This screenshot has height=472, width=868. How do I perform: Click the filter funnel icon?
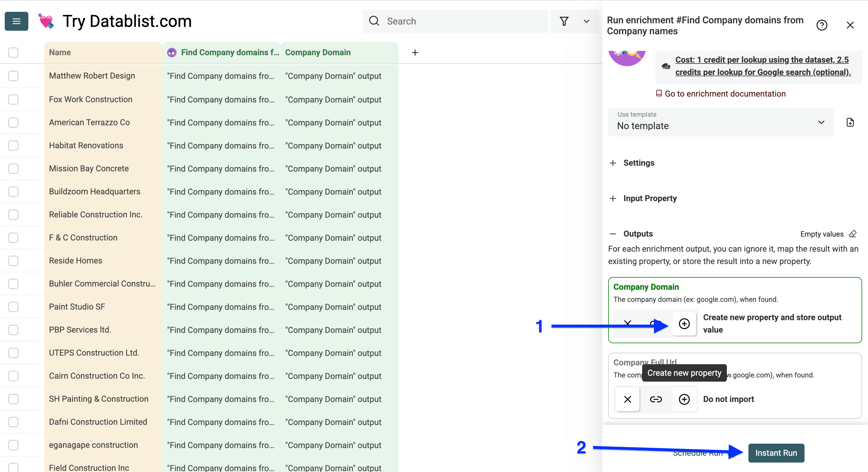click(x=564, y=21)
